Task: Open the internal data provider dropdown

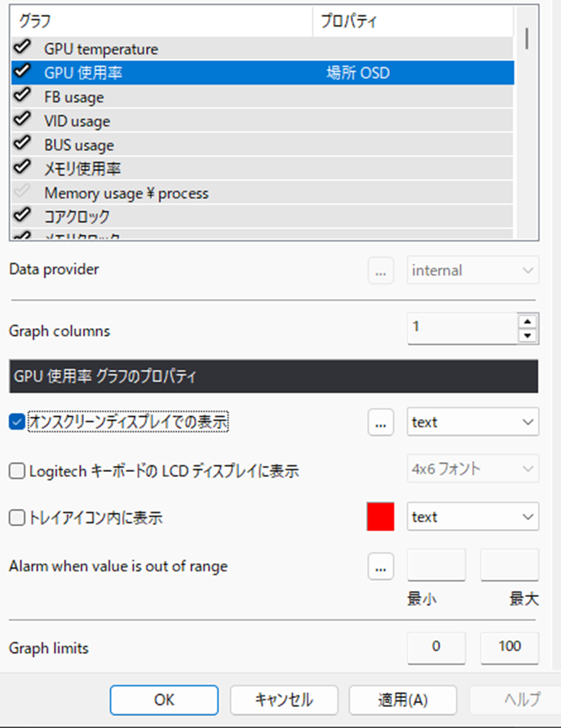Action: (473, 270)
